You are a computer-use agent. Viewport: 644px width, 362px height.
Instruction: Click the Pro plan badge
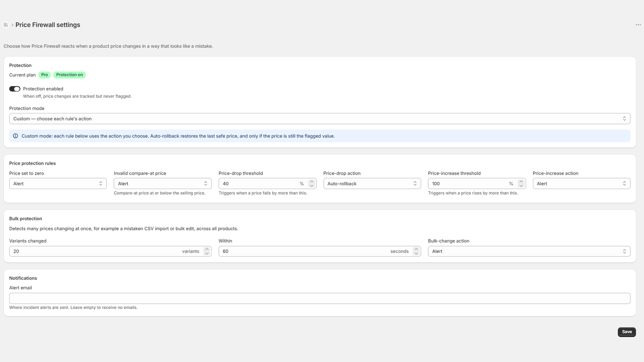tap(45, 75)
